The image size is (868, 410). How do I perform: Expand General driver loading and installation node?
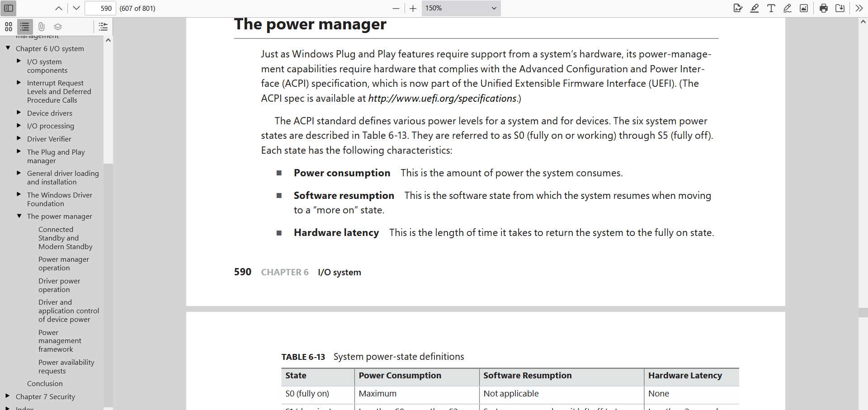pos(19,173)
